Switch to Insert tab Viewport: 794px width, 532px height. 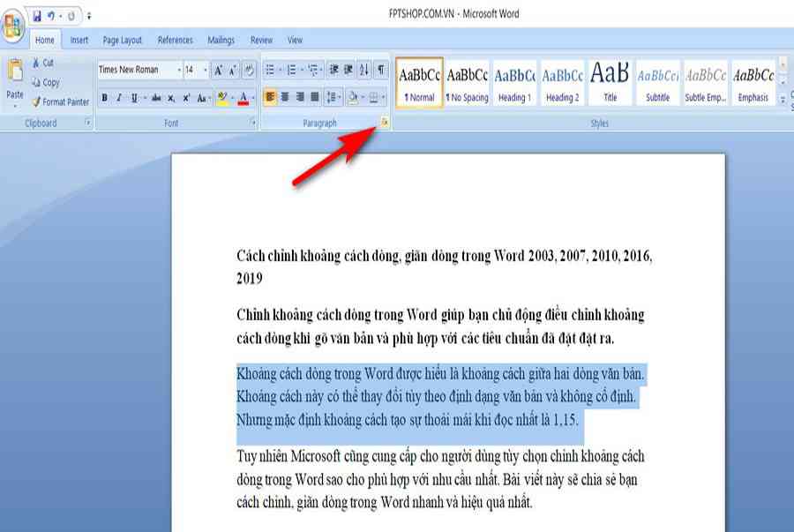point(79,40)
